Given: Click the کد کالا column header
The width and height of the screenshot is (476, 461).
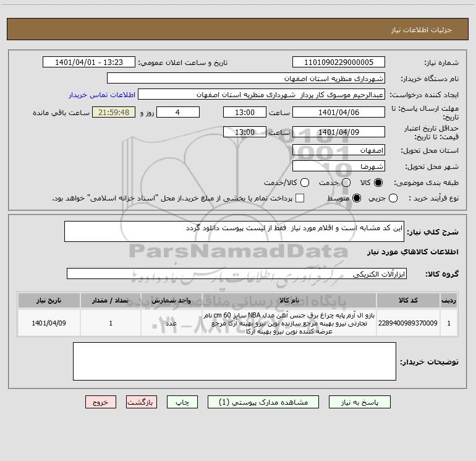Looking at the screenshot, I should [x=408, y=301].
